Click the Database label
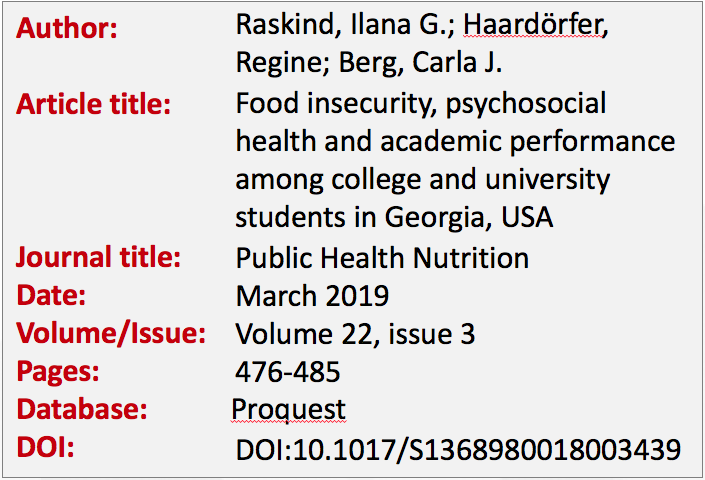705x480 pixels. pos(82,409)
